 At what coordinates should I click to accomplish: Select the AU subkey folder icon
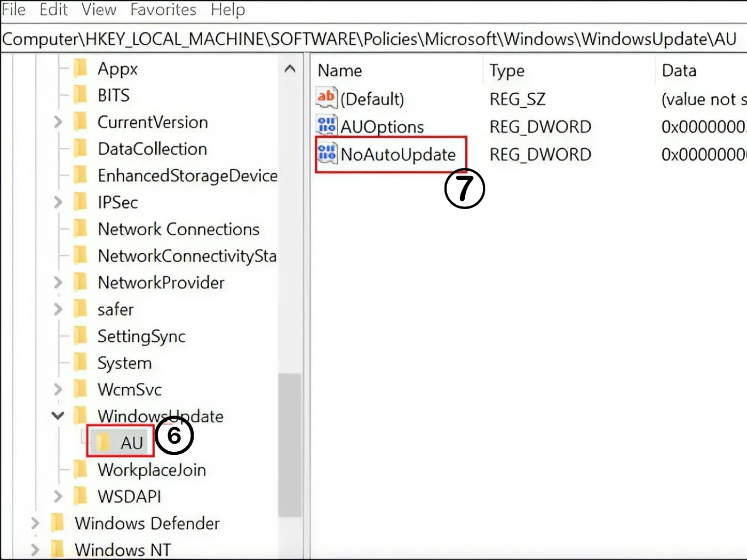[x=103, y=442]
